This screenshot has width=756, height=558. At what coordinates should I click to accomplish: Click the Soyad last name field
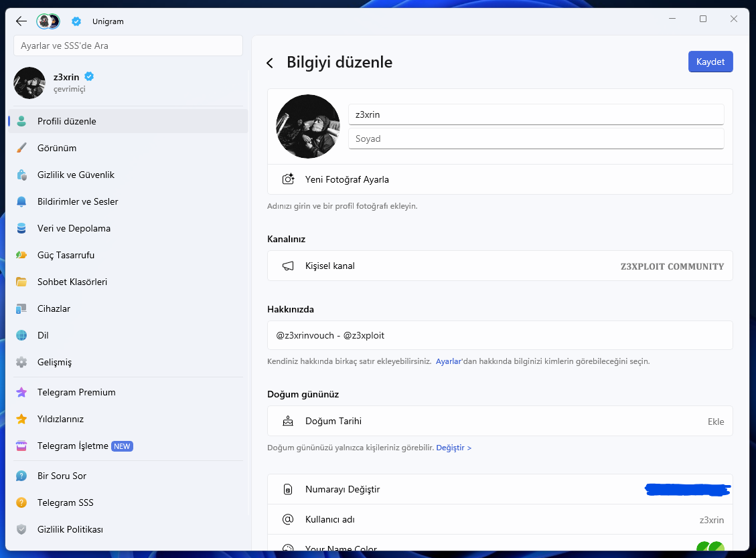click(536, 138)
